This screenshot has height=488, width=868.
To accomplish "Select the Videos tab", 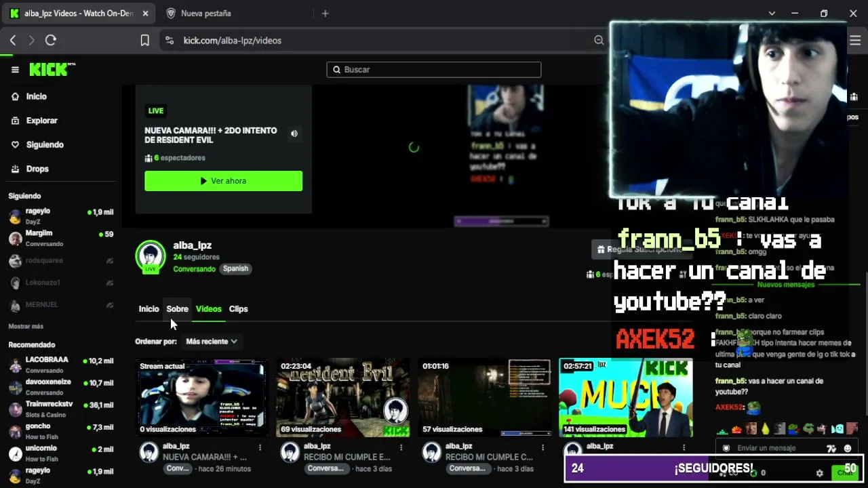I will coord(208,309).
